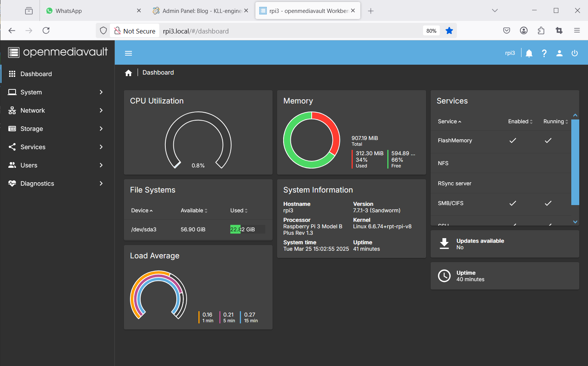Open the user account icon in blue header
Image resolution: width=588 pixels, height=366 pixels.
[559, 53]
